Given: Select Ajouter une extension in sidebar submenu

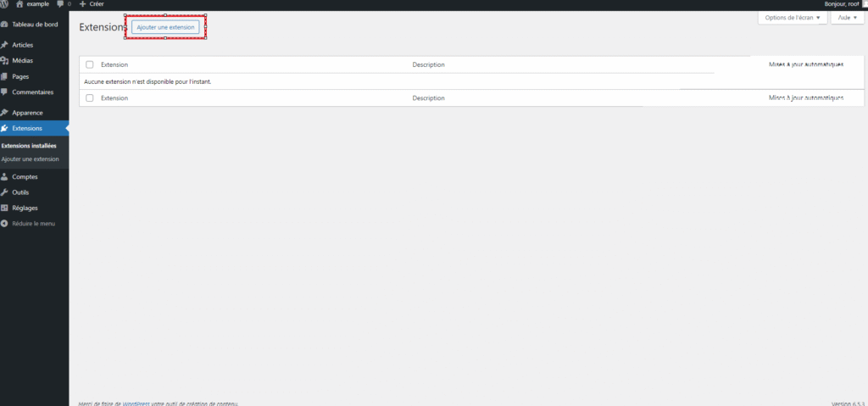Looking at the screenshot, I should (x=31, y=159).
